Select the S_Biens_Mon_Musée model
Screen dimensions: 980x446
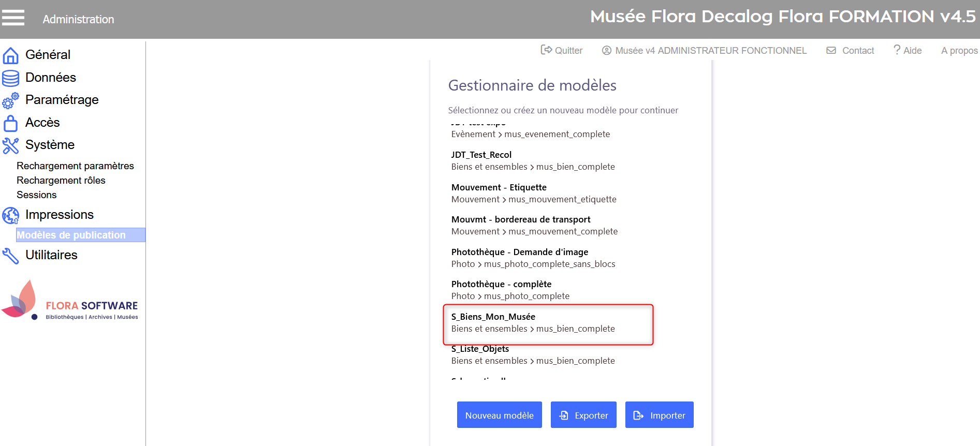pyautogui.click(x=533, y=323)
